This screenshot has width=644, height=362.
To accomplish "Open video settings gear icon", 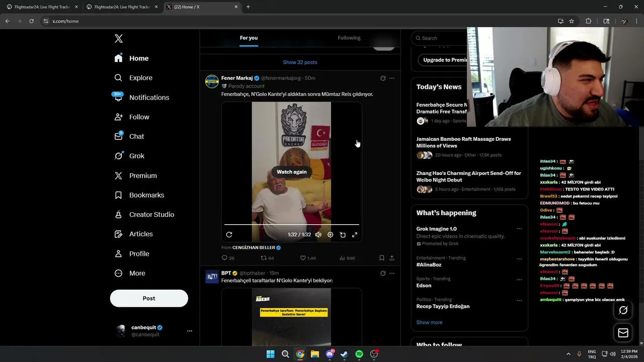I will click(331, 235).
